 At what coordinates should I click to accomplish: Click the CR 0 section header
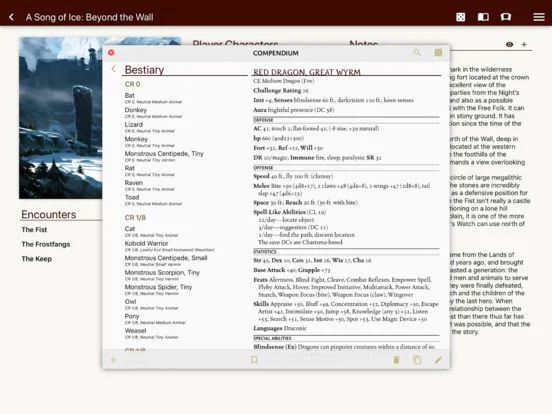point(132,84)
